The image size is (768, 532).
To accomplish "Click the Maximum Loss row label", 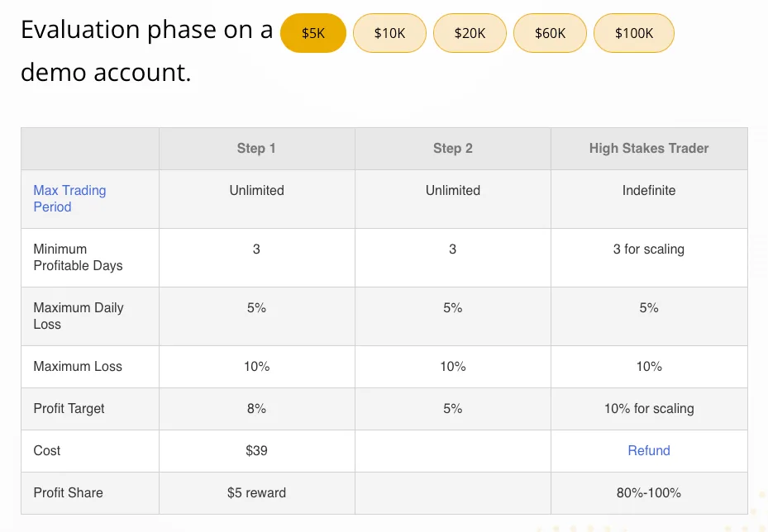I will [69, 366].
